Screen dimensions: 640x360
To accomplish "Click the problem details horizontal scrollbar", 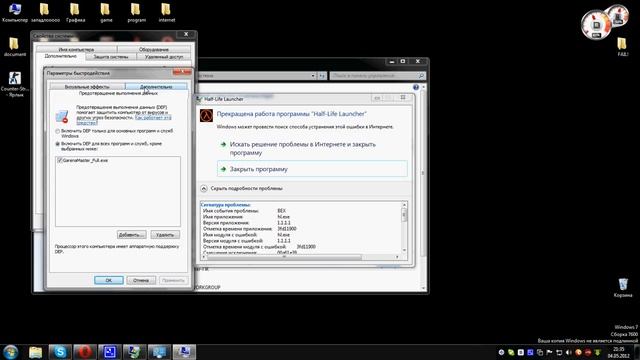I will pos(300,257).
